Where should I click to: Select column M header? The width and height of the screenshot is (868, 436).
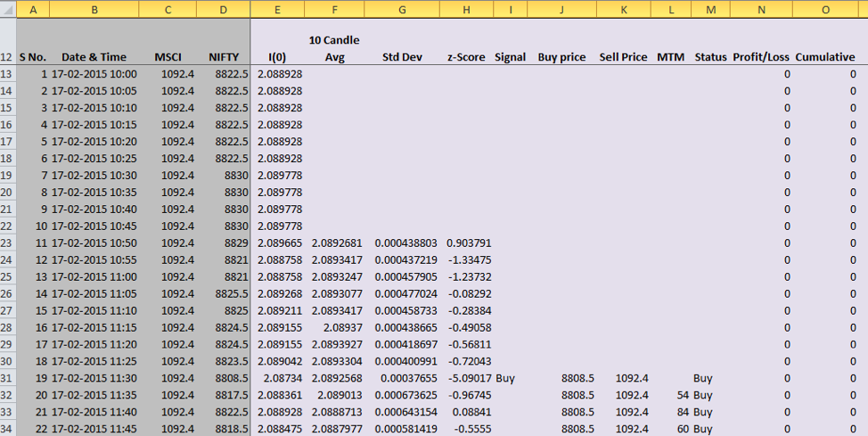coord(711,10)
